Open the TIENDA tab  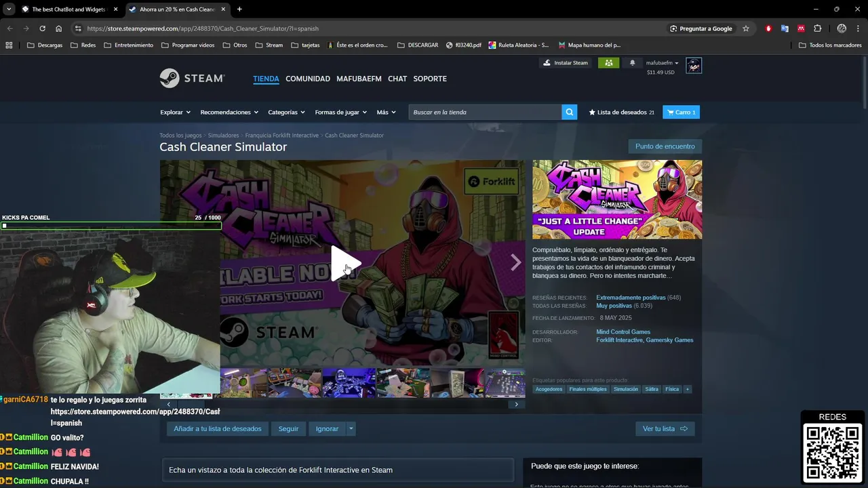pyautogui.click(x=266, y=79)
